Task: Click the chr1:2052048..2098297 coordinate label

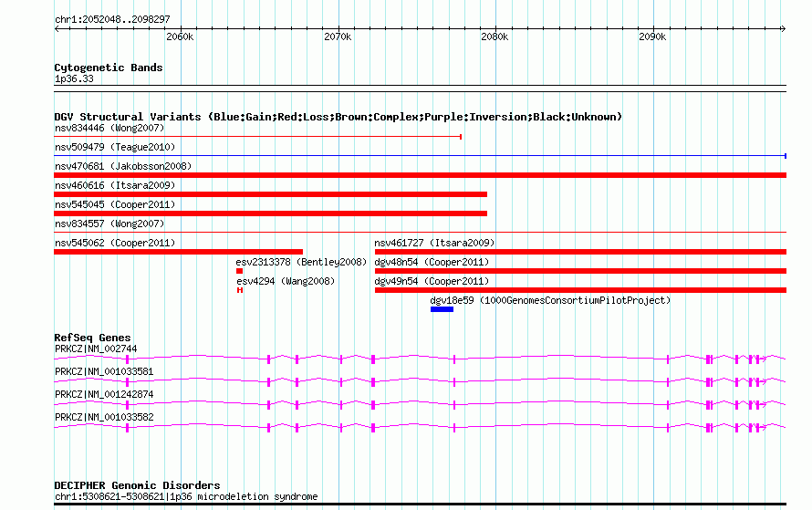Action: [112, 19]
